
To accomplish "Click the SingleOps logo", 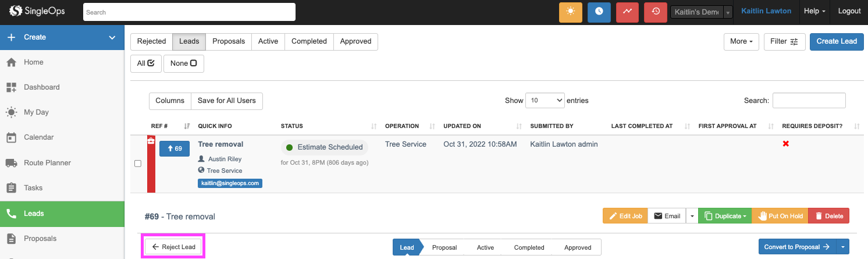I will (x=37, y=11).
